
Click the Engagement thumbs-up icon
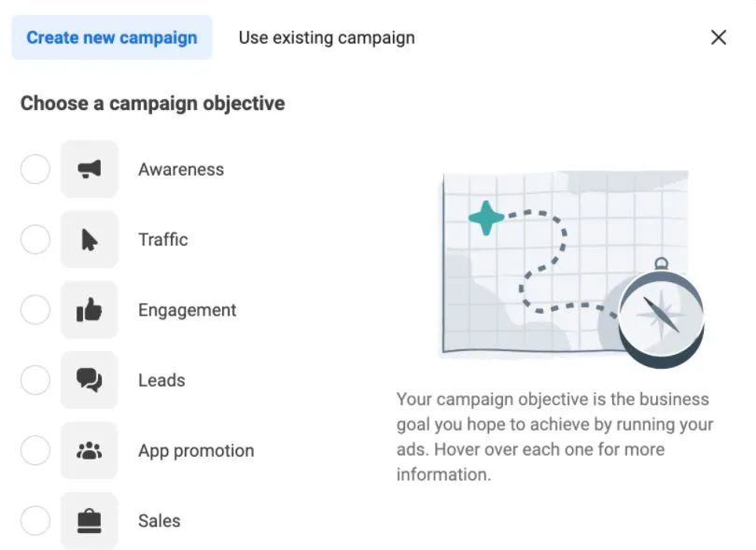point(90,310)
